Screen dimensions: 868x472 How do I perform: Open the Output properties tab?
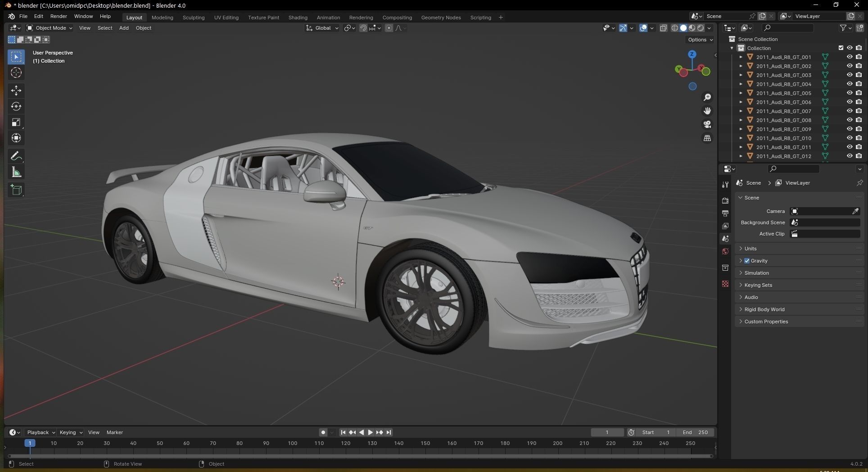pos(725,213)
